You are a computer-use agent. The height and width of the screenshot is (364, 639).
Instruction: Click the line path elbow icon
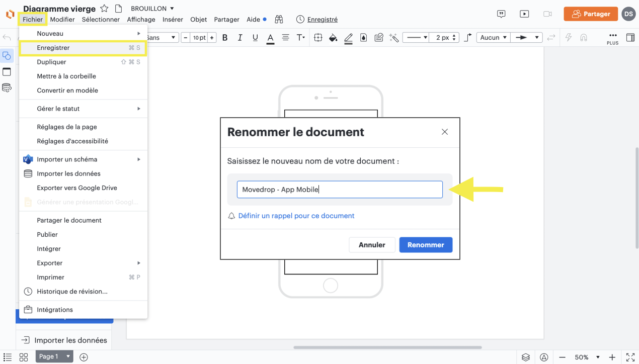pos(468,38)
